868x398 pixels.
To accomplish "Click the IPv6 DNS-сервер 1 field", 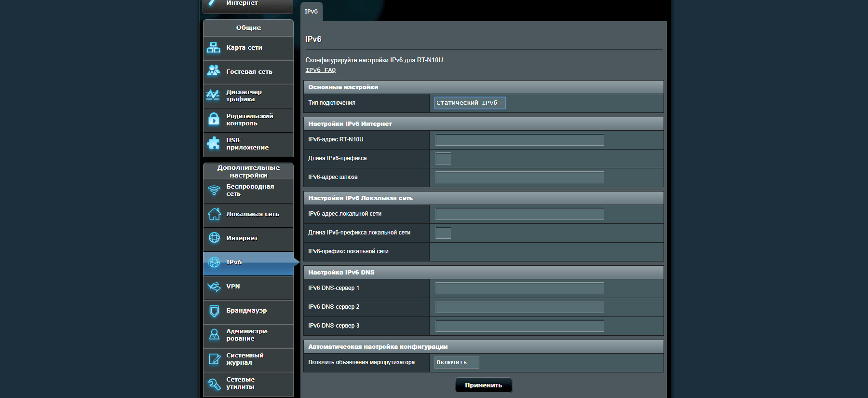I will [519, 288].
